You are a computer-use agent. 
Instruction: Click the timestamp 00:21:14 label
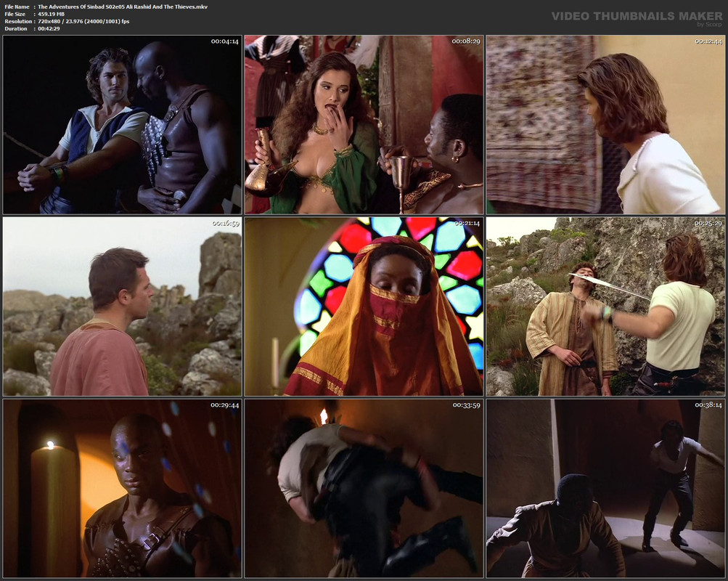click(467, 224)
